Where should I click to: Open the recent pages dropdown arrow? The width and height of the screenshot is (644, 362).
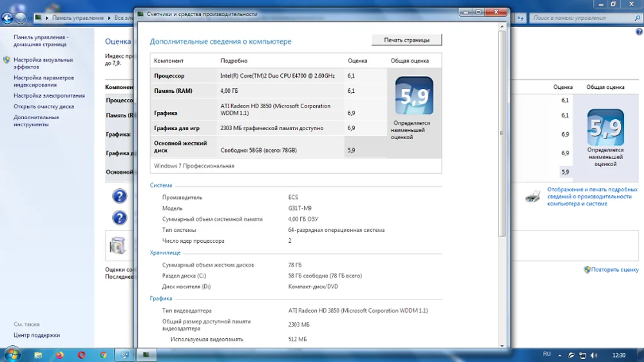(30, 19)
